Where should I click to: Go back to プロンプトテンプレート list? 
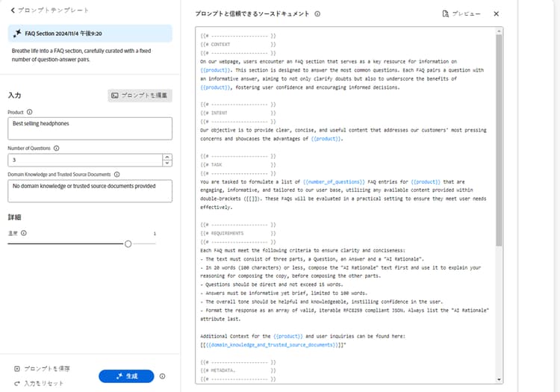(x=49, y=10)
